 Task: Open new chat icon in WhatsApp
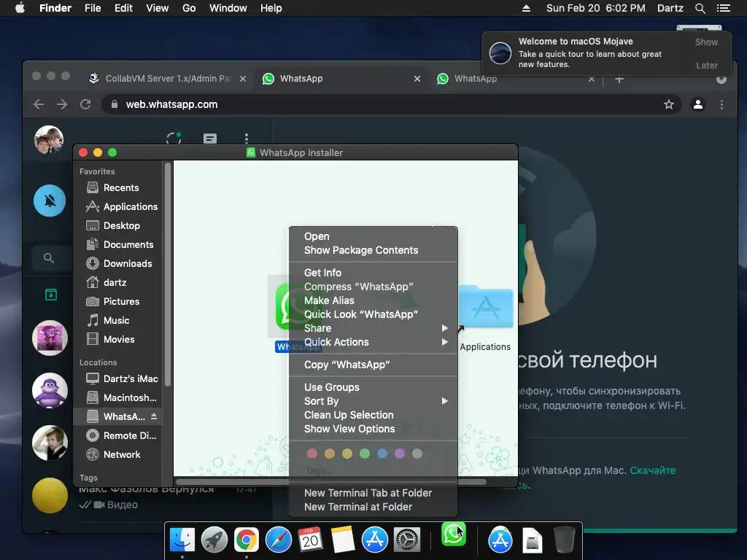tap(210, 139)
